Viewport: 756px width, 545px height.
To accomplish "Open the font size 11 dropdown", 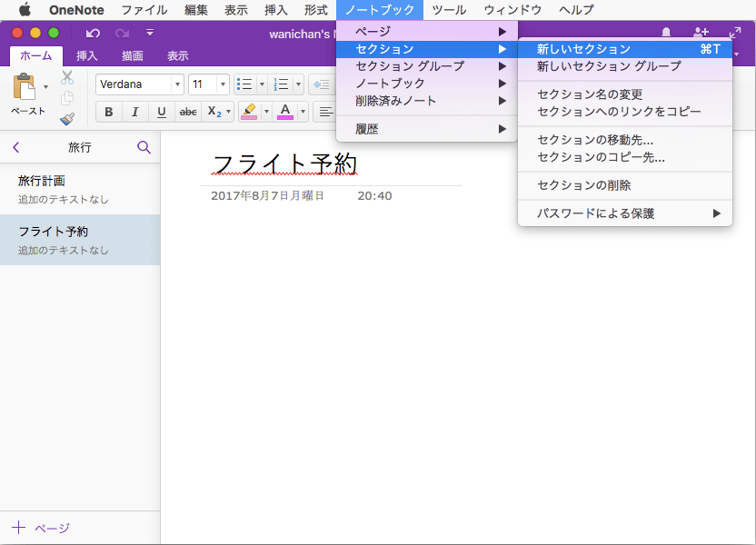I will [x=223, y=84].
